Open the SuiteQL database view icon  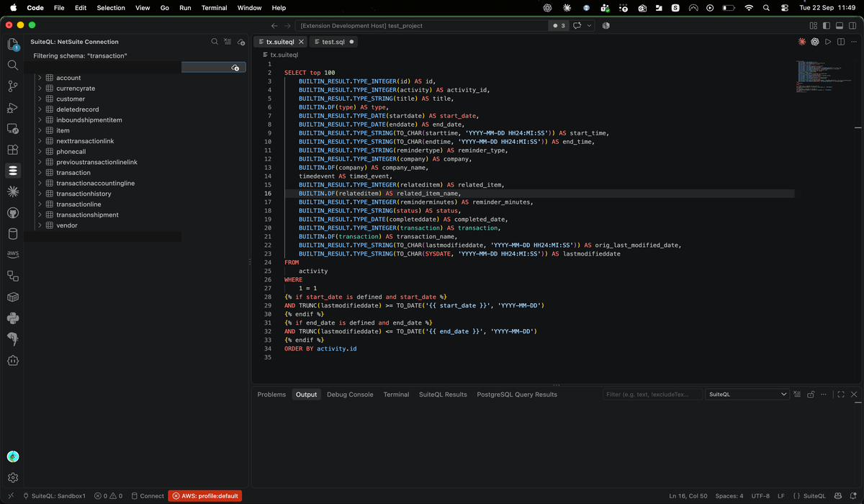tap(13, 171)
